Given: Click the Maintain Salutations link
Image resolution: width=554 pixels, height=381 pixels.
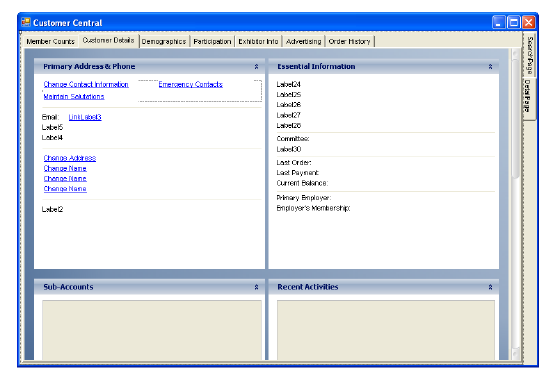Looking at the screenshot, I should pyautogui.click(x=73, y=96).
